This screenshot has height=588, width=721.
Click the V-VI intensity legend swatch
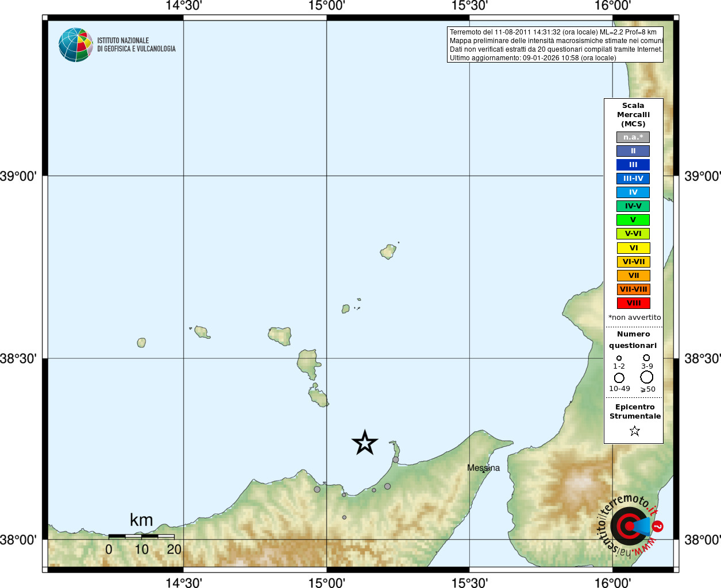point(633,234)
